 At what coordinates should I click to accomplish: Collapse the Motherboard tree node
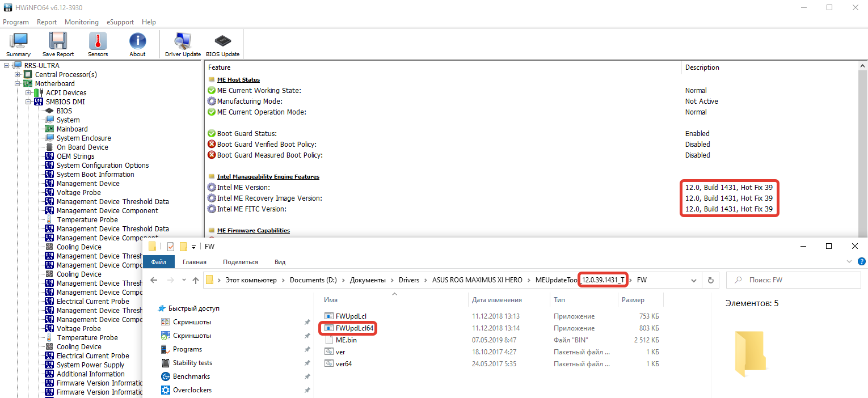click(x=17, y=84)
